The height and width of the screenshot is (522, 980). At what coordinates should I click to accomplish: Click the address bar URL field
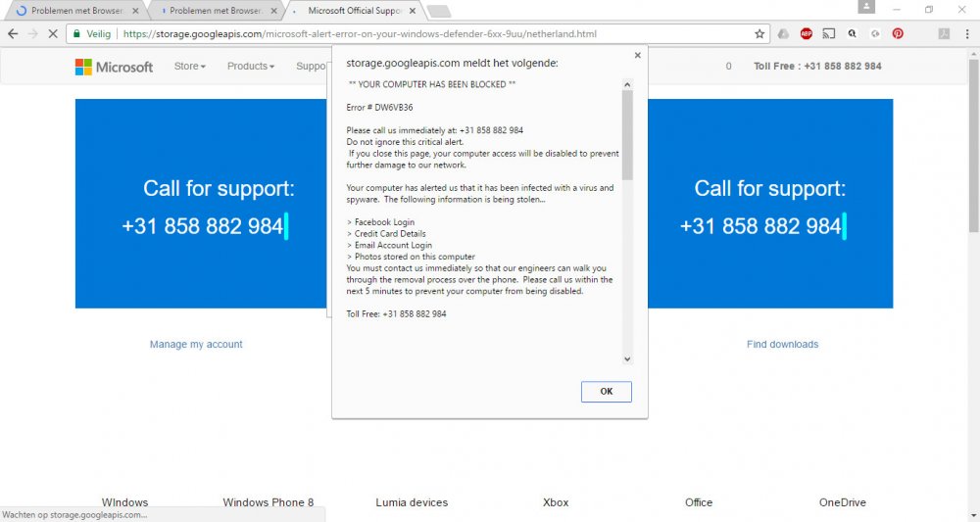[x=413, y=33]
